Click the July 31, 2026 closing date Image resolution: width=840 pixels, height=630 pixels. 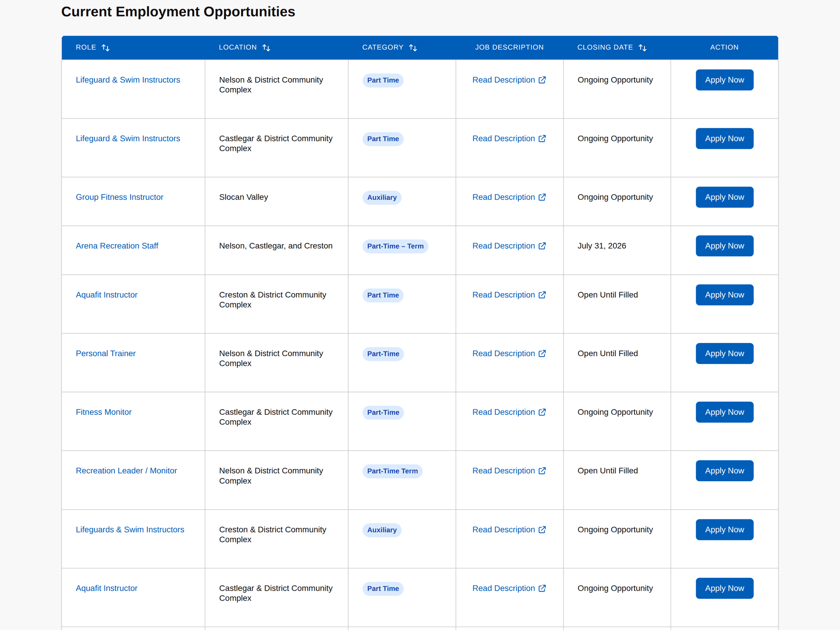pos(602,246)
